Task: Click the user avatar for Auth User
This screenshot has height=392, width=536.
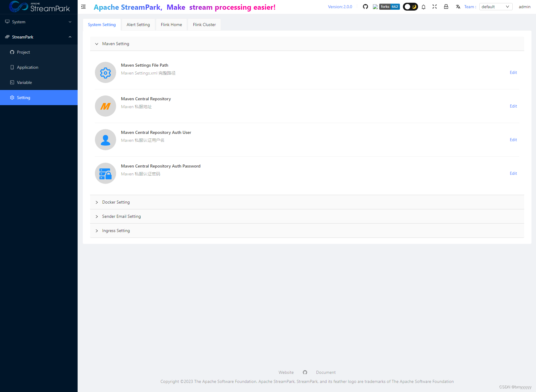Action: click(106, 140)
